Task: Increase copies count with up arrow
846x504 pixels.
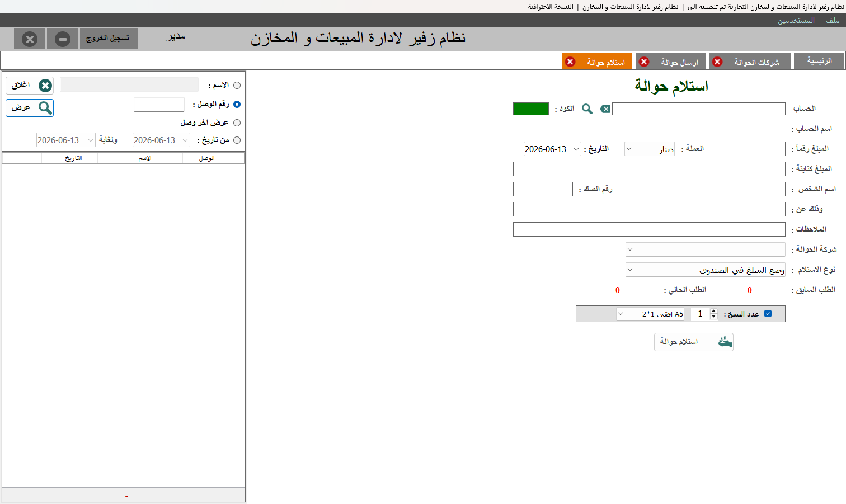Action: 713,311
